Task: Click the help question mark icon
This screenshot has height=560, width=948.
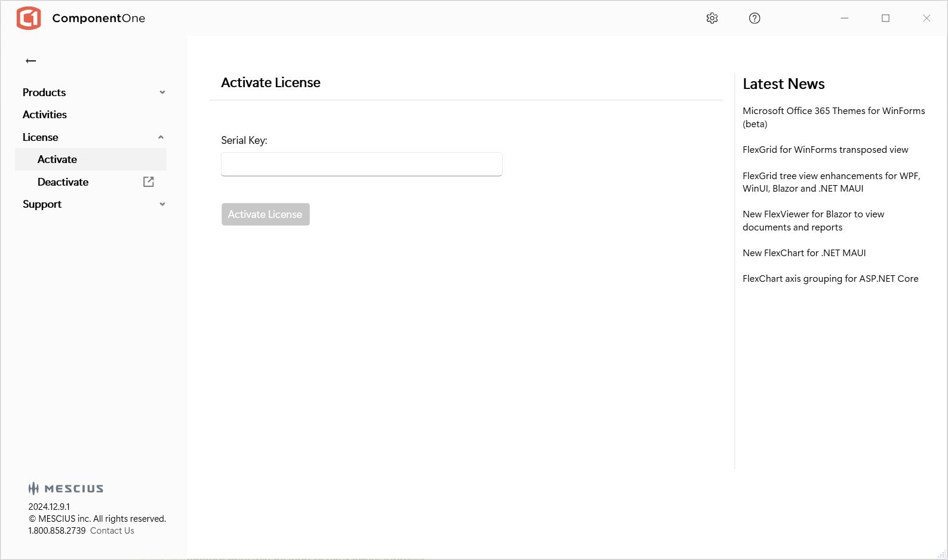Action: tap(755, 19)
